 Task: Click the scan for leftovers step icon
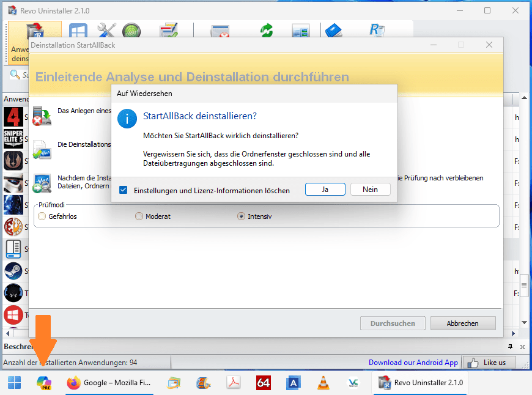point(42,183)
